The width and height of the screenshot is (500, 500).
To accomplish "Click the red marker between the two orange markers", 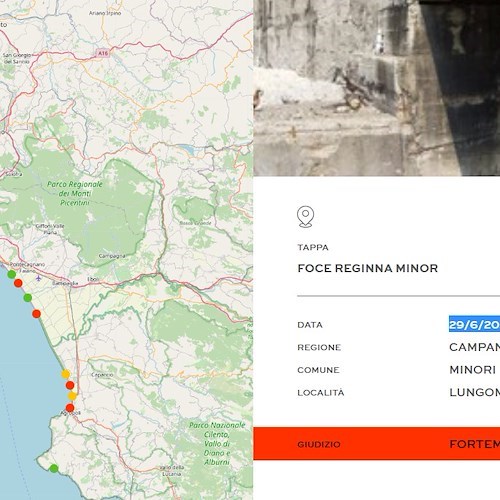I will pyautogui.click(x=70, y=385).
